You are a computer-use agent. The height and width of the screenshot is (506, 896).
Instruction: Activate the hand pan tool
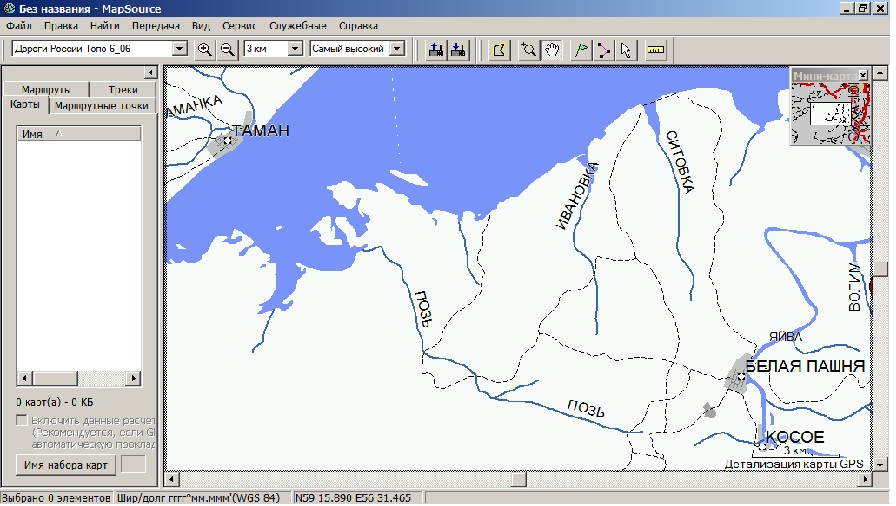pos(552,49)
